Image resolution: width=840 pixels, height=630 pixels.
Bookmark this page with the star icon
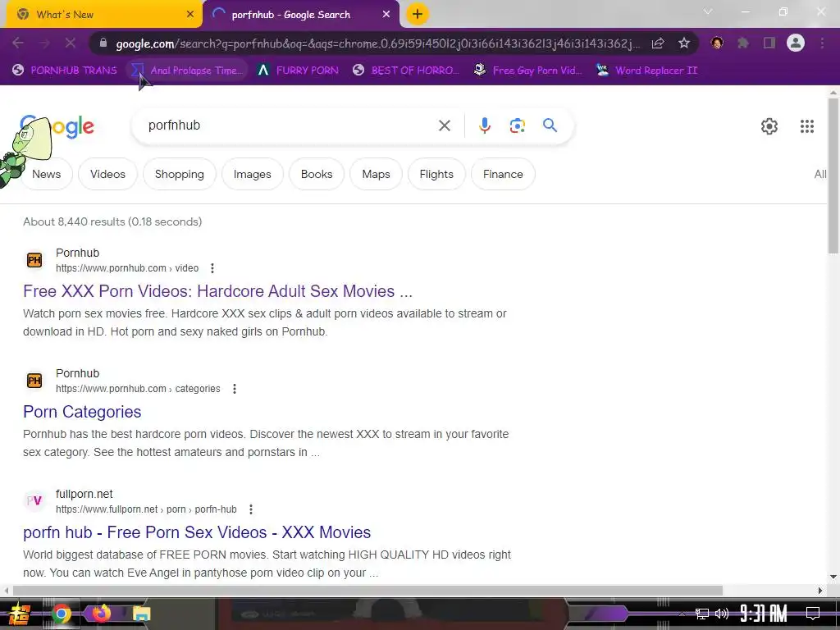[x=684, y=43]
